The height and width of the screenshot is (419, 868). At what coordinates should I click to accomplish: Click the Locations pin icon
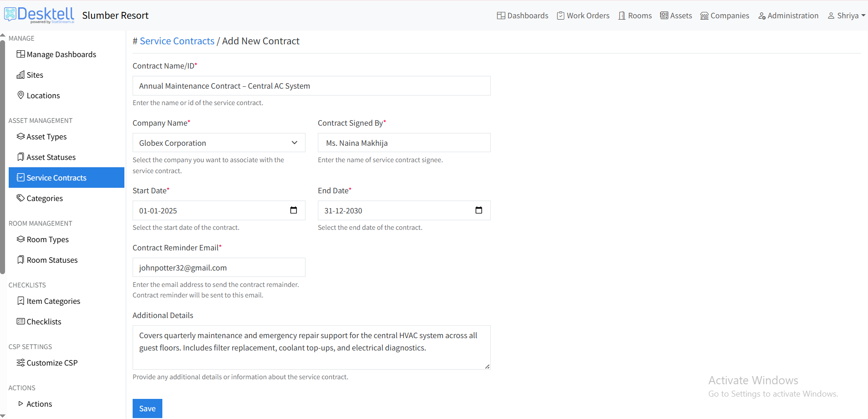click(21, 95)
